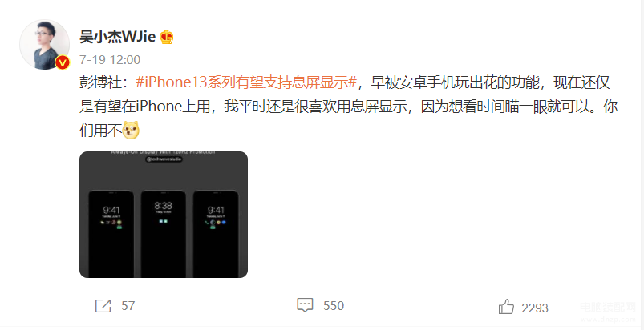Viewport: 644px width, 330px height.
Task: Open comments via the speech bubble icon
Action: 306,305
